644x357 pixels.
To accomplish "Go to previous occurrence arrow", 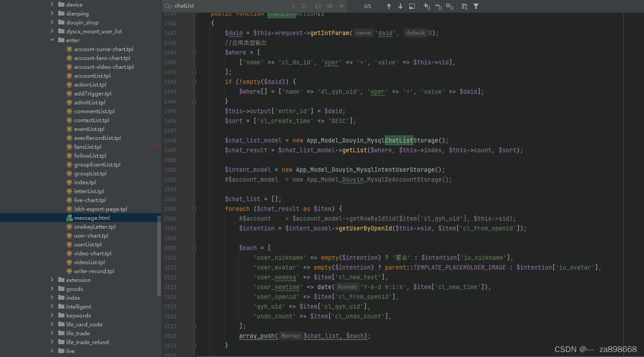I will coord(389,6).
